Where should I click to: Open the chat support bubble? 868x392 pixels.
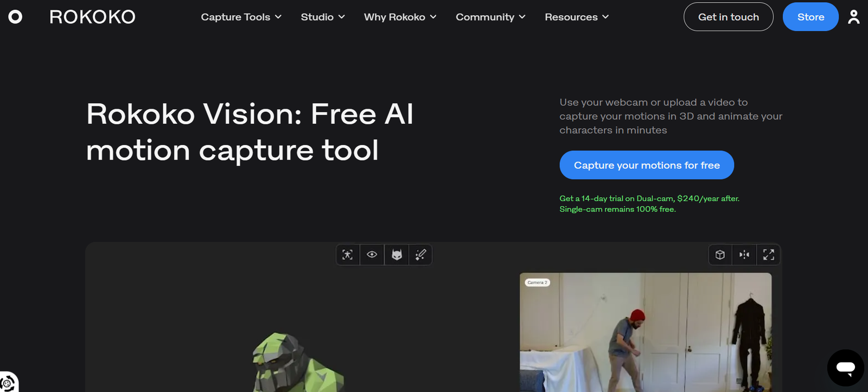pyautogui.click(x=845, y=368)
